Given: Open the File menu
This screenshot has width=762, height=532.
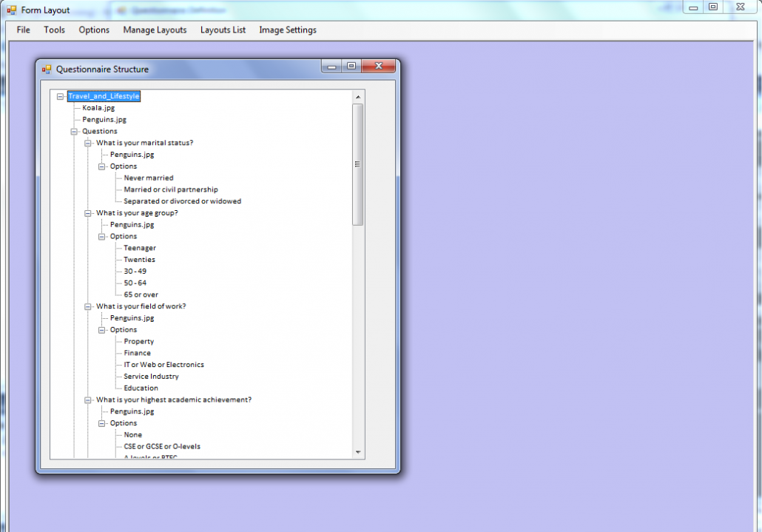Looking at the screenshot, I should coord(24,30).
